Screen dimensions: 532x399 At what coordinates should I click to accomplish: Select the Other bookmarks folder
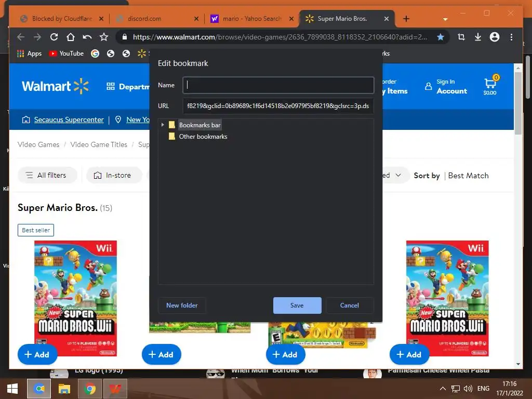pos(203,137)
